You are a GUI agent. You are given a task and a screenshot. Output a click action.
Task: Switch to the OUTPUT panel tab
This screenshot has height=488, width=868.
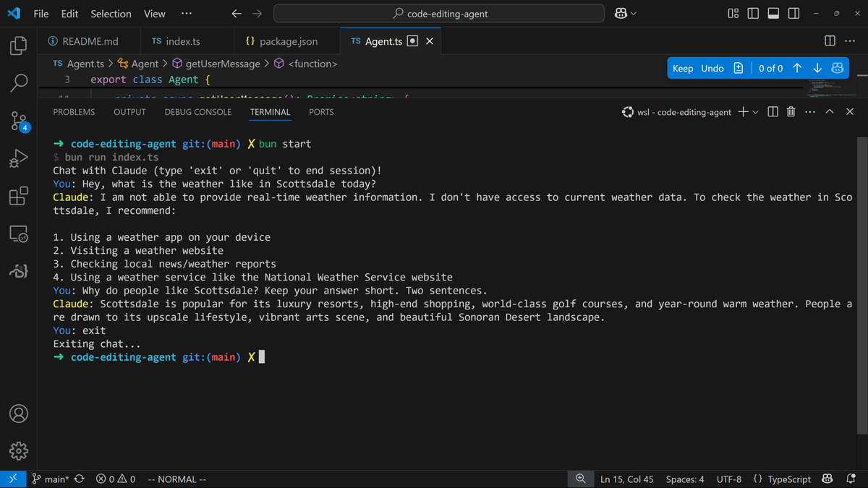pos(129,112)
